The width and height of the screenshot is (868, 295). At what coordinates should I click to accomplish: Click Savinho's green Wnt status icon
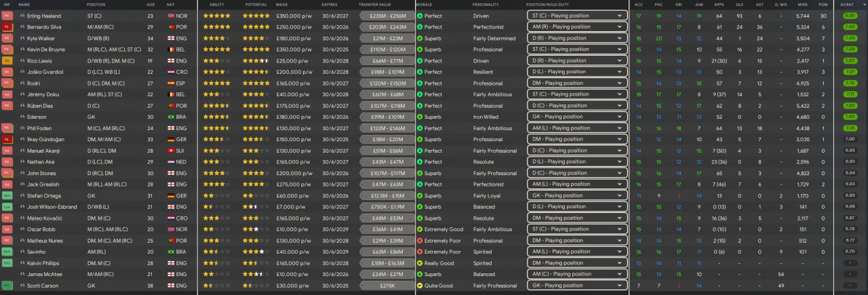7,252
